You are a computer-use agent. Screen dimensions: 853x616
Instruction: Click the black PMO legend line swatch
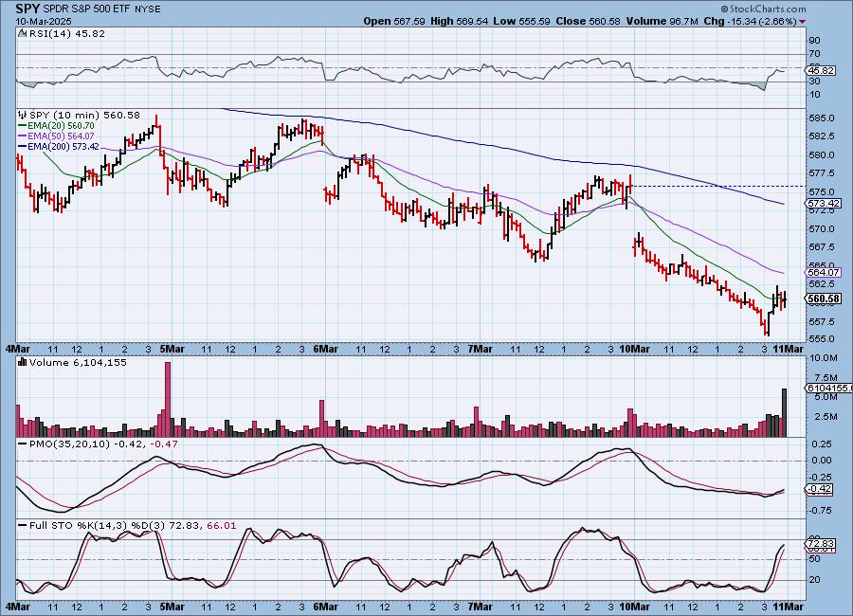23,444
